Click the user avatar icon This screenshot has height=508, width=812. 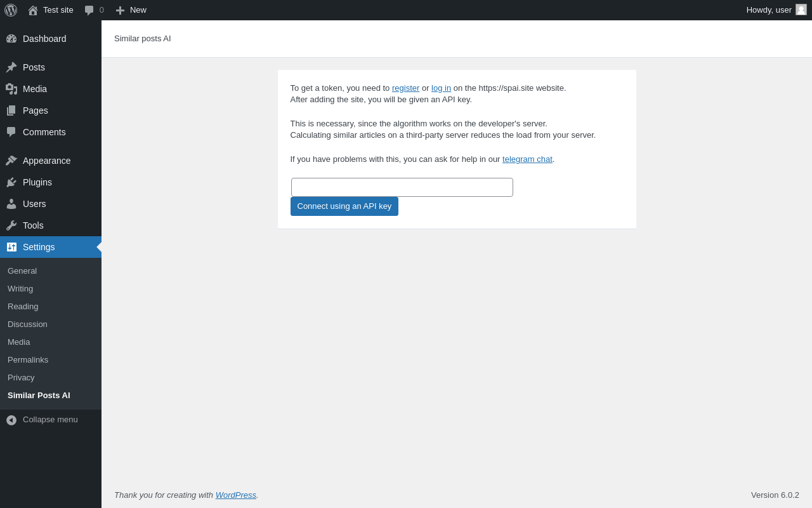801,10
